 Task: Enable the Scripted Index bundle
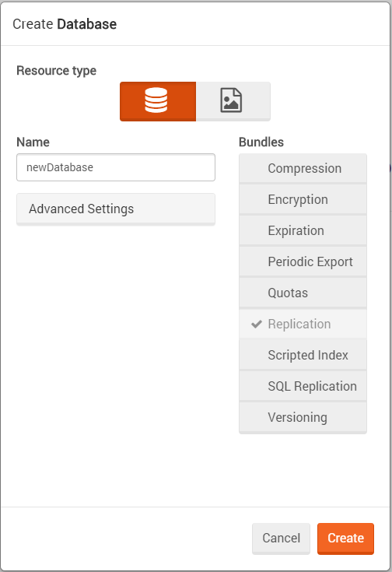pos(303,355)
